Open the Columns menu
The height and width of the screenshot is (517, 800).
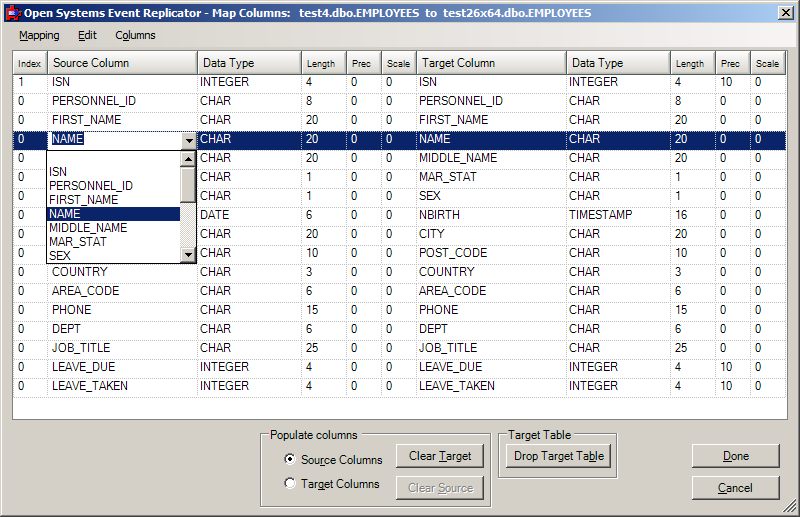(x=135, y=35)
